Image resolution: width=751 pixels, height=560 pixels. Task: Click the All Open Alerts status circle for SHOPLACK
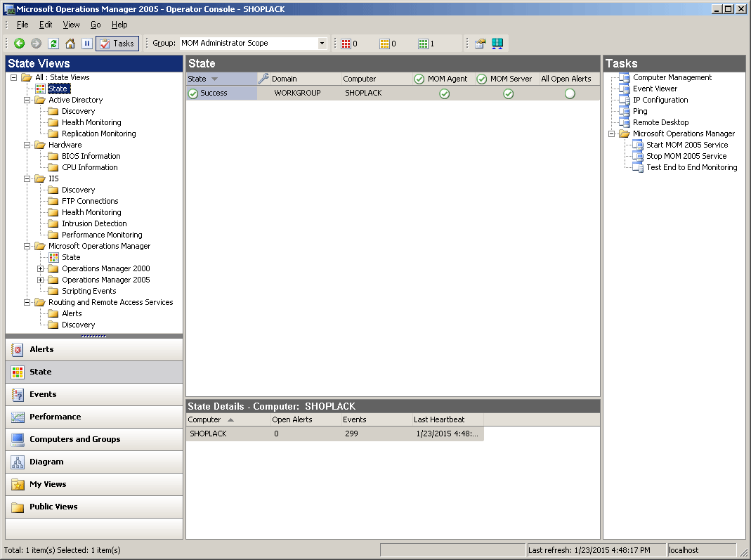pos(570,94)
